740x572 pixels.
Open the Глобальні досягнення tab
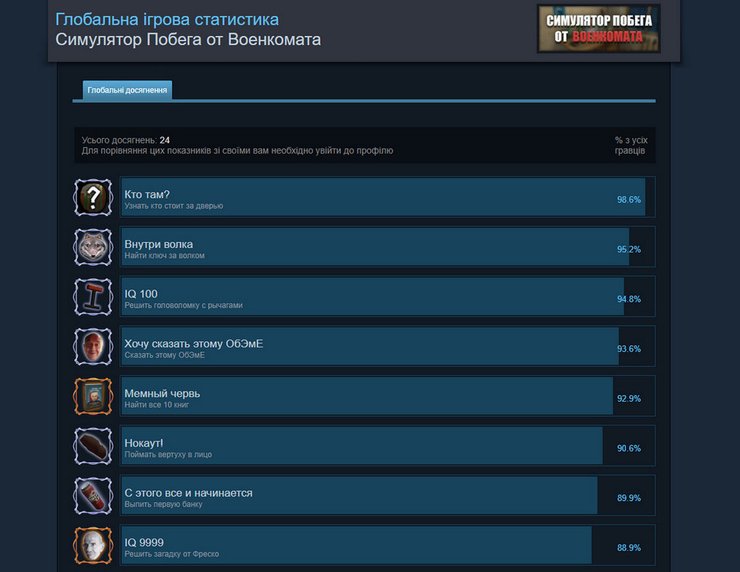(x=127, y=90)
